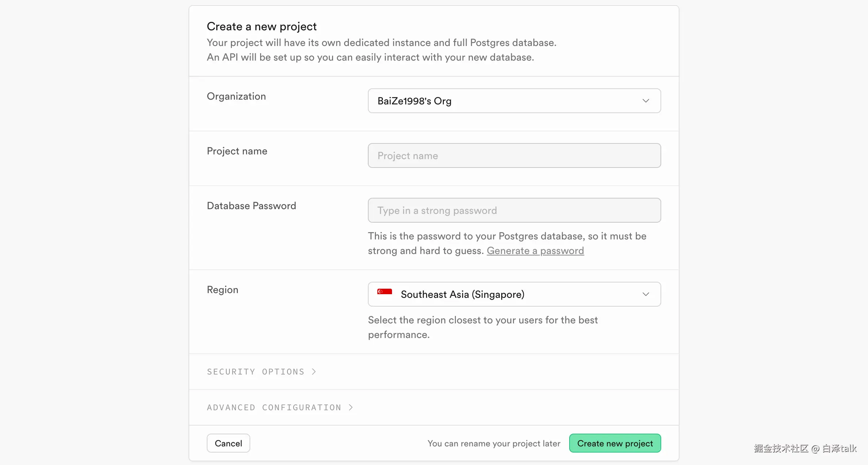868x465 pixels.
Task: Click the Generate a password link
Action: click(535, 251)
